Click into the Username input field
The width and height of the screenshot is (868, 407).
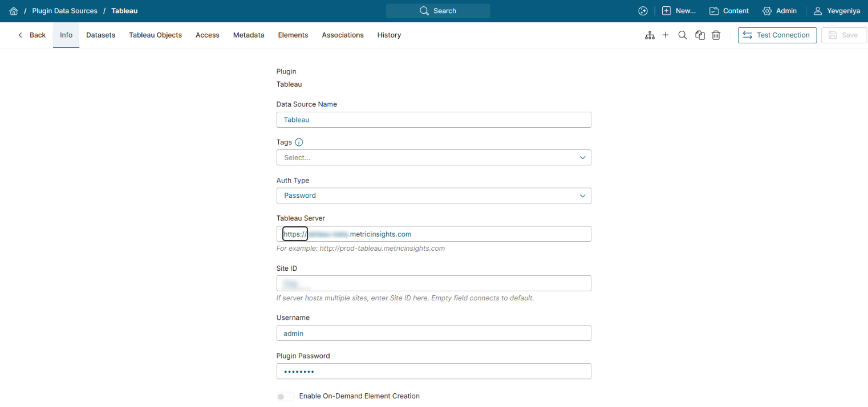(x=433, y=333)
